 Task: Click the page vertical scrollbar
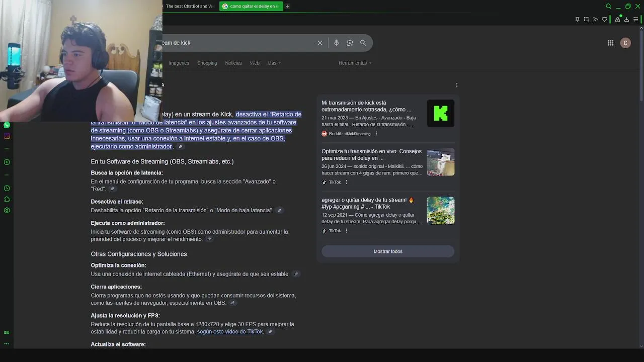tap(641, 65)
